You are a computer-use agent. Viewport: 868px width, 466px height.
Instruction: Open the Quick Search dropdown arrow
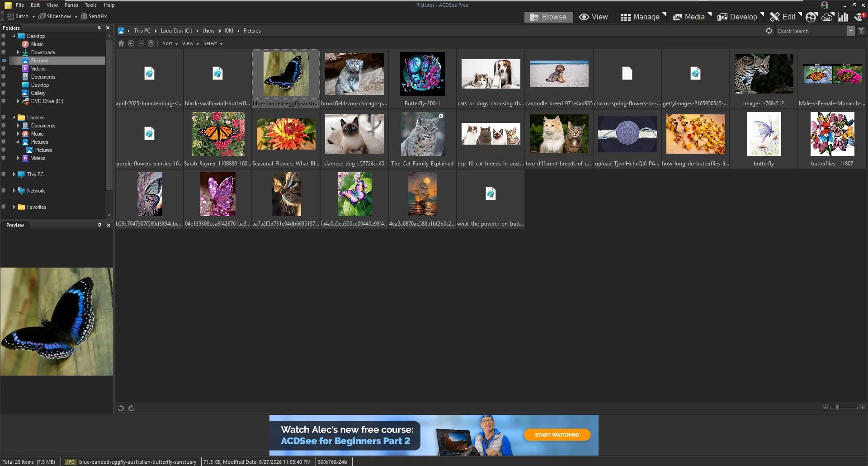click(x=850, y=31)
